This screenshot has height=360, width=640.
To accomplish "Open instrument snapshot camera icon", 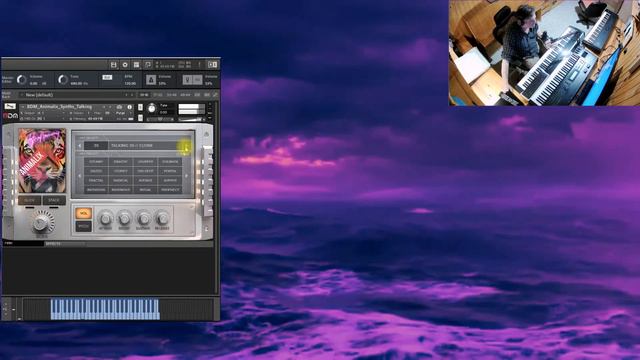I will click(120, 107).
